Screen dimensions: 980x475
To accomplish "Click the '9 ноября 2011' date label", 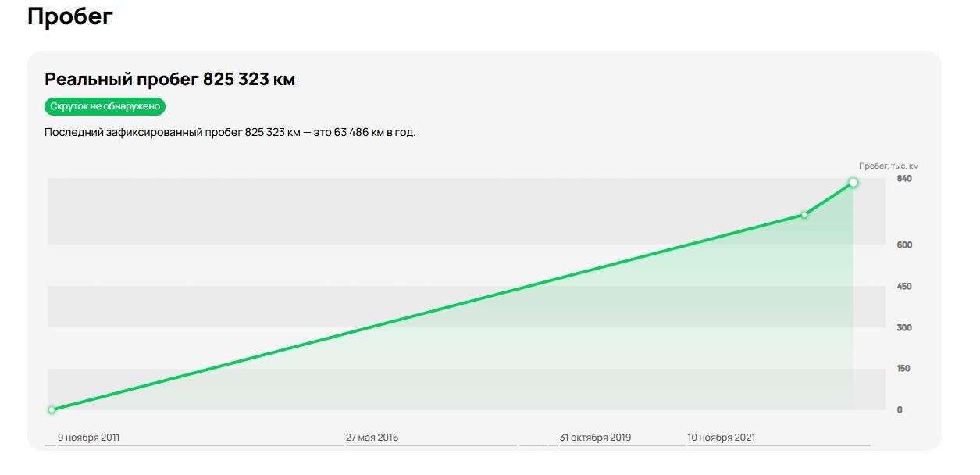I will (89, 437).
